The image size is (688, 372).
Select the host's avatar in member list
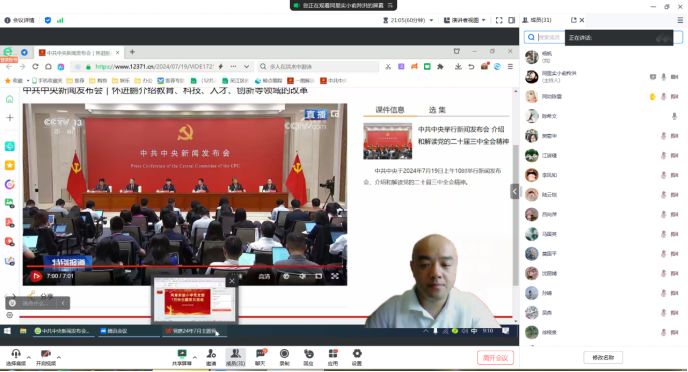coord(532,77)
